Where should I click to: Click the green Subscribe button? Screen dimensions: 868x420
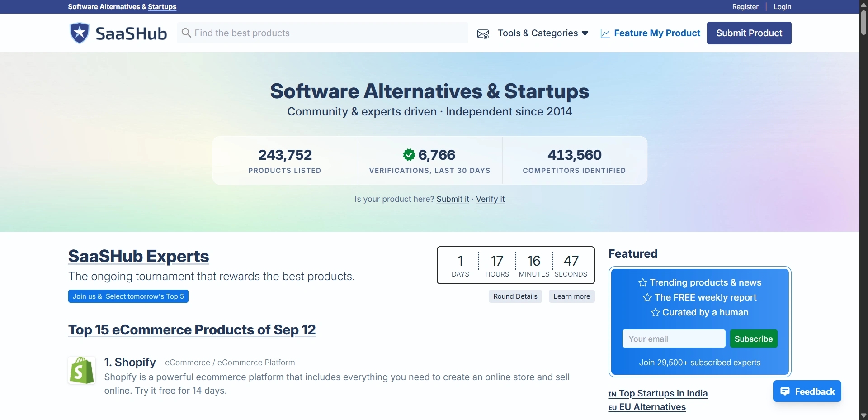(754, 339)
